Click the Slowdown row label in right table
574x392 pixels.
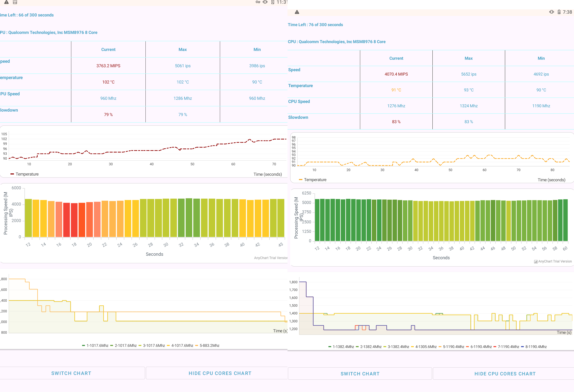pos(298,117)
